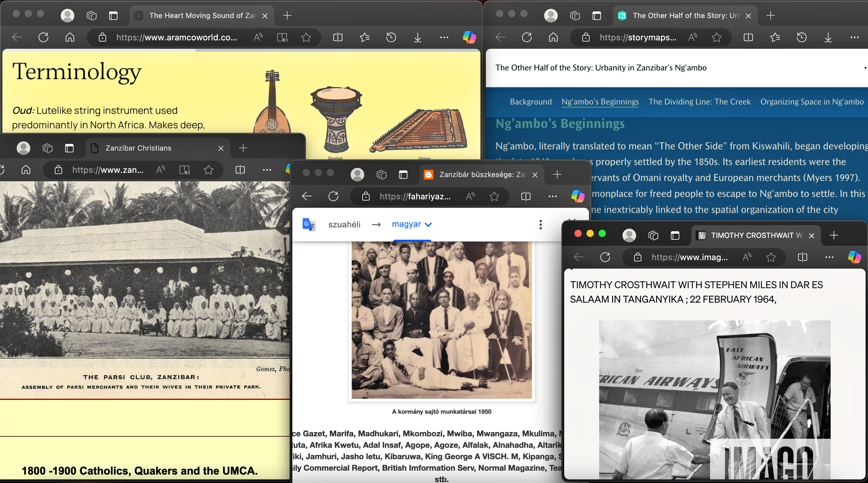This screenshot has width=868, height=483.
Task: Open settings menu in aramcoworld window
Action: pyautogui.click(x=444, y=37)
